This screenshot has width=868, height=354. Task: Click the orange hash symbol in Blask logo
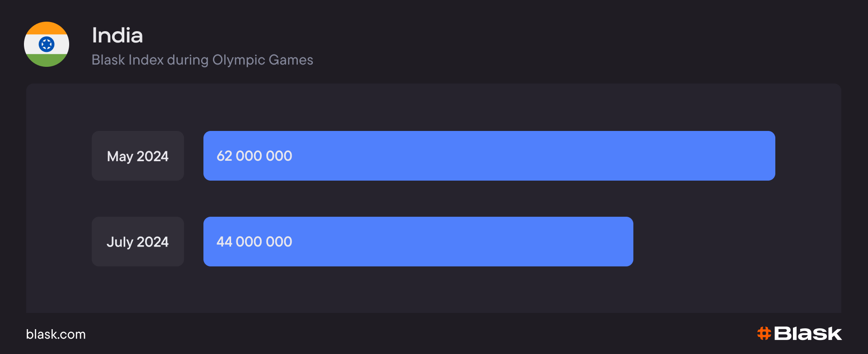[x=764, y=333]
